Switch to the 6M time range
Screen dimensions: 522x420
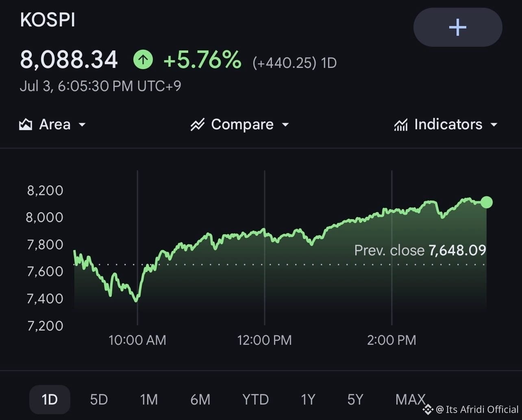(200, 399)
